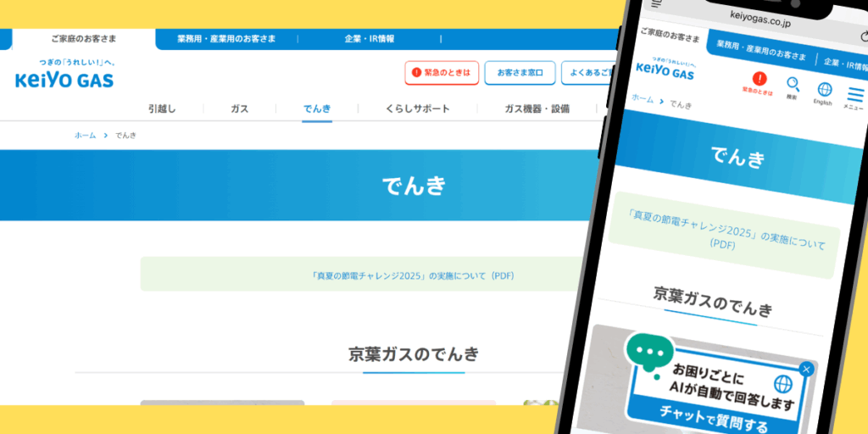This screenshot has height=434, width=868.
Task: Click ホーム breadcrumb link on desktop page
Action: (x=86, y=135)
